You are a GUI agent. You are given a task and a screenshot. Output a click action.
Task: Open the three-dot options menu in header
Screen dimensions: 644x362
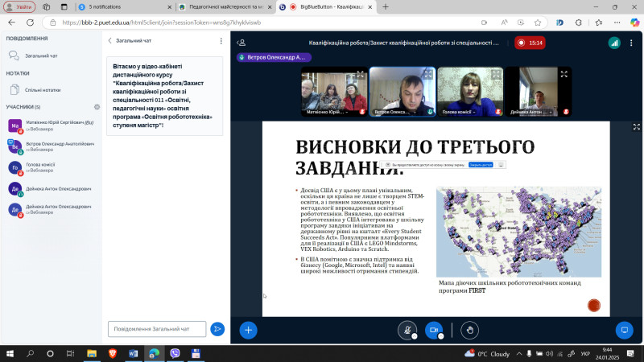tap(631, 43)
